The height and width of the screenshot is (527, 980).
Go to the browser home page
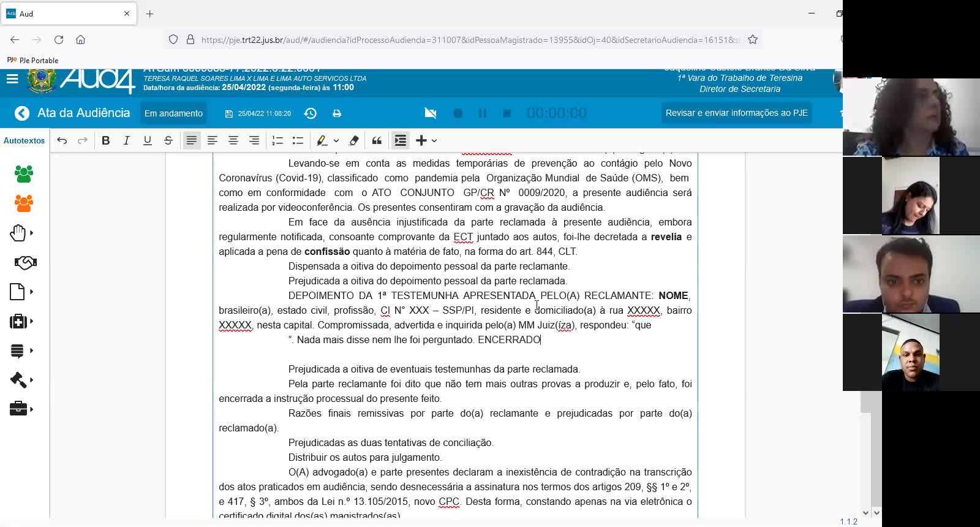click(x=80, y=40)
